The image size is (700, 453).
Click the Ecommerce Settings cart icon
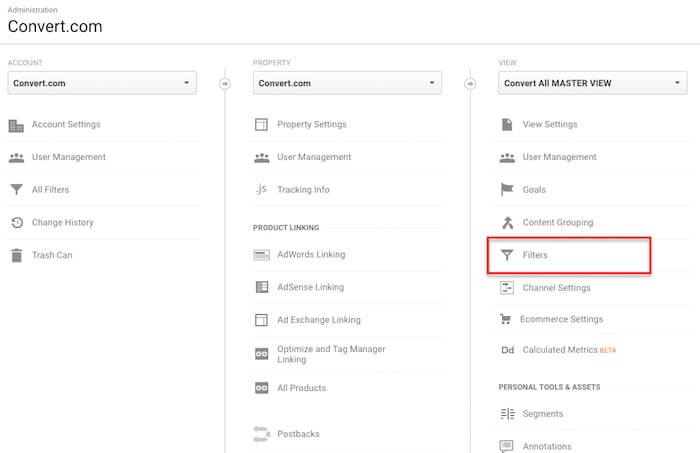click(506, 320)
